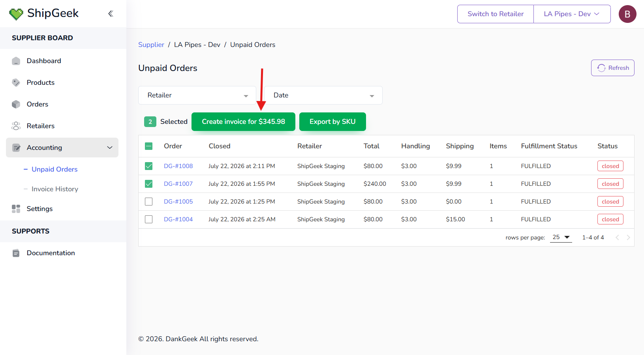Open Settings in the sidebar

(39, 209)
